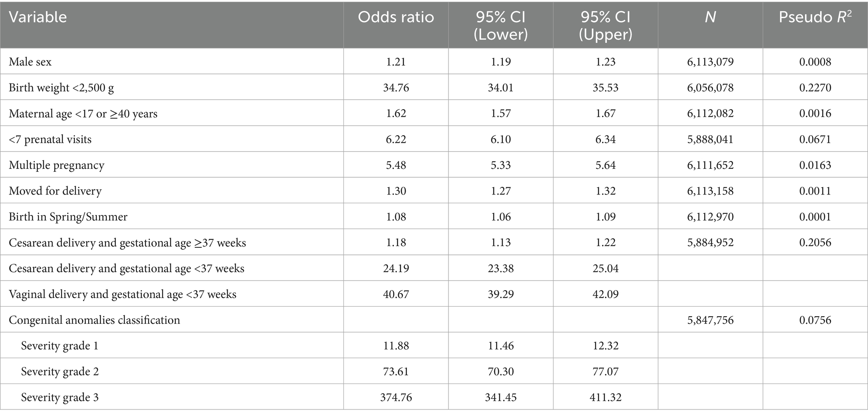Image resolution: width=868 pixels, height=417 pixels.
Task: Click the Birth weight <2,500 g label
Action: point(61,88)
